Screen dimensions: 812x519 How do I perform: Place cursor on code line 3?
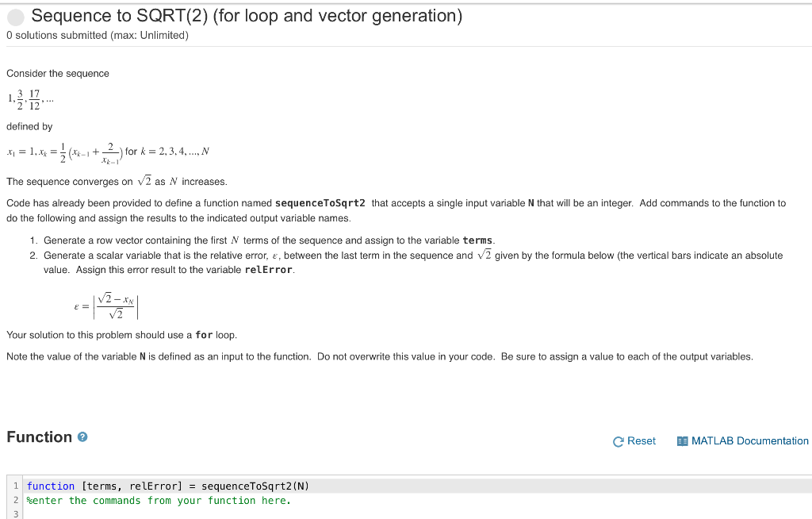[x=79, y=513]
